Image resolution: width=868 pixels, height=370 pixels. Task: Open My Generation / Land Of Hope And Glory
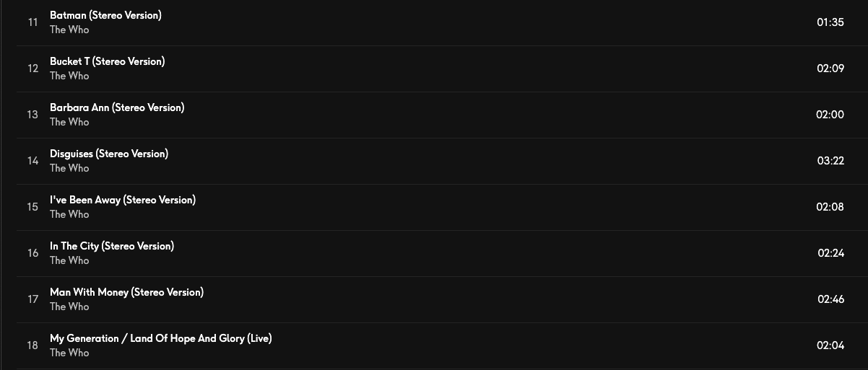click(x=161, y=338)
